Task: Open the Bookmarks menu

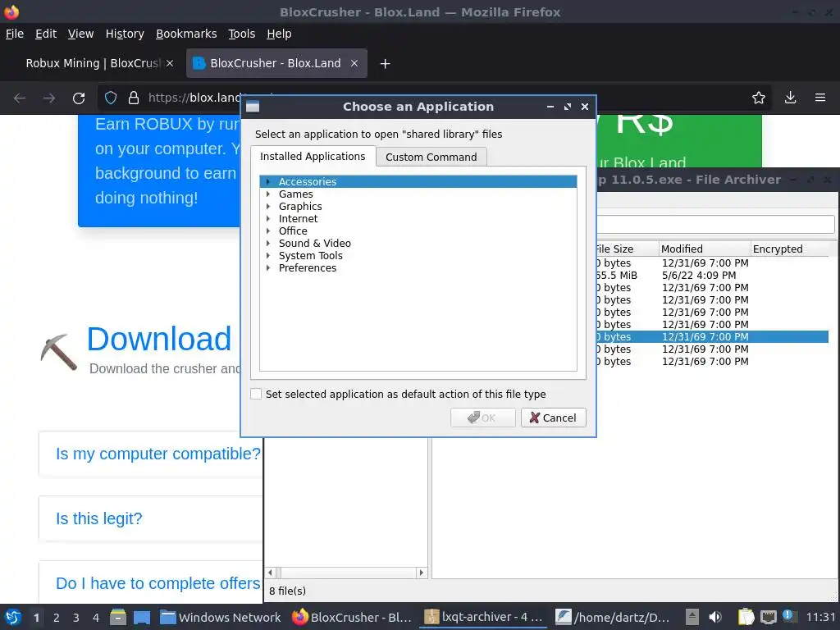Action: [186, 34]
